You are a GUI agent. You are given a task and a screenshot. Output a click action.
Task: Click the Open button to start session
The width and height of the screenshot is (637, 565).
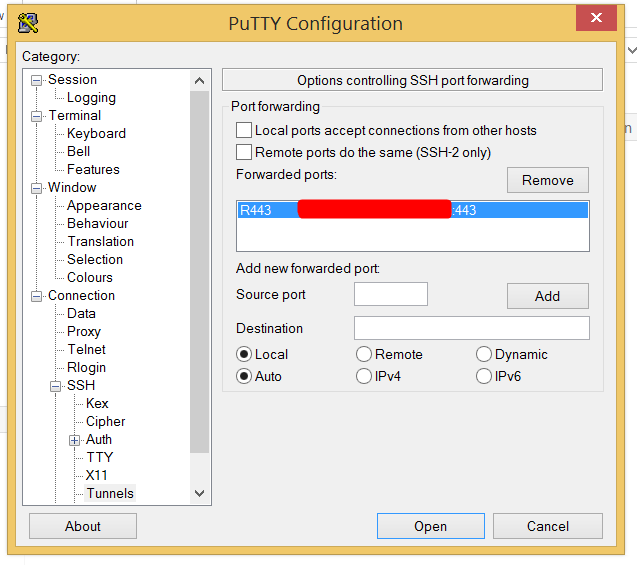pos(430,526)
